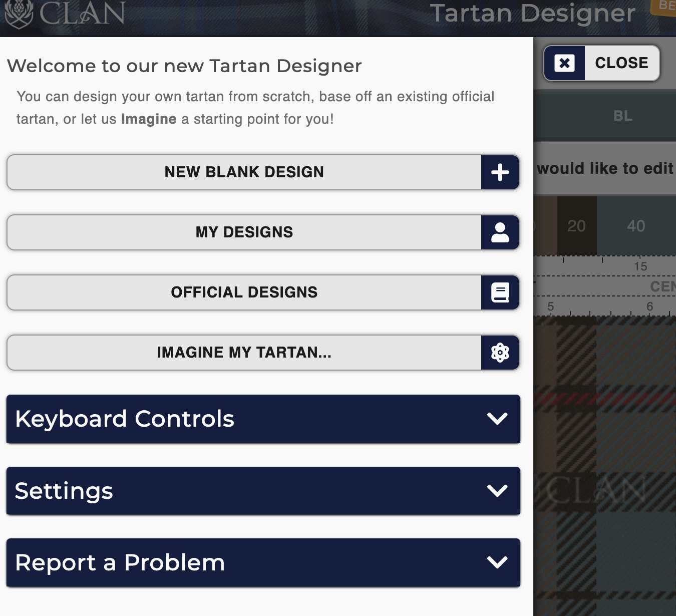Click the Tartan Designer title
Image resolution: width=676 pixels, height=616 pixels.
(x=534, y=14)
